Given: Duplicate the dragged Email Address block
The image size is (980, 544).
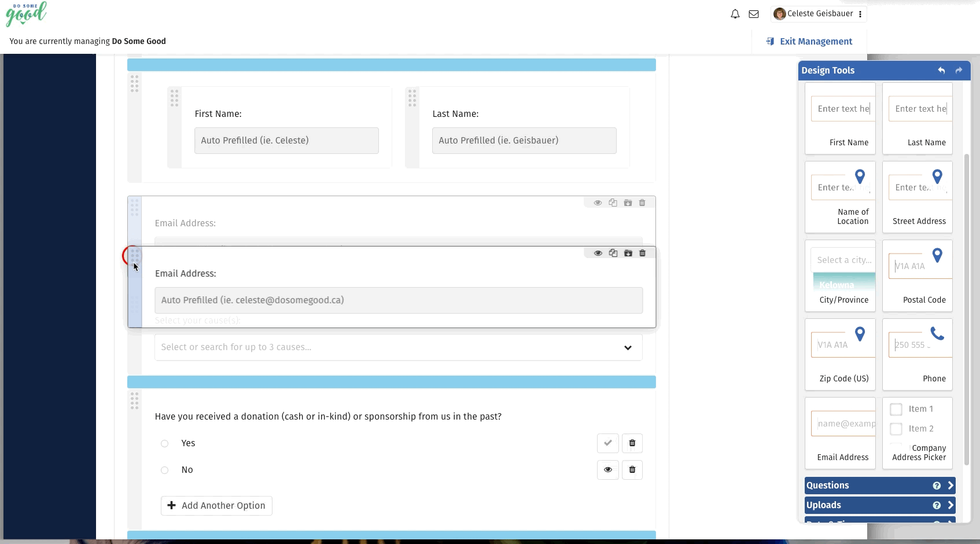Looking at the screenshot, I should 613,253.
